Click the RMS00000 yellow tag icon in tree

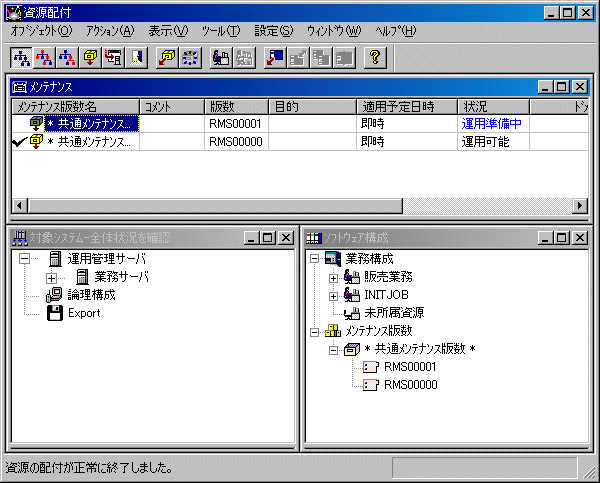tap(371, 385)
